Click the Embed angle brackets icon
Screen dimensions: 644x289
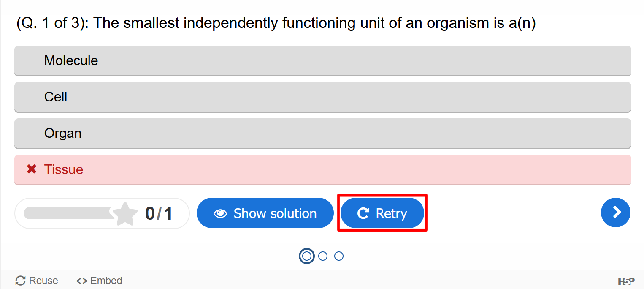point(82,281)
